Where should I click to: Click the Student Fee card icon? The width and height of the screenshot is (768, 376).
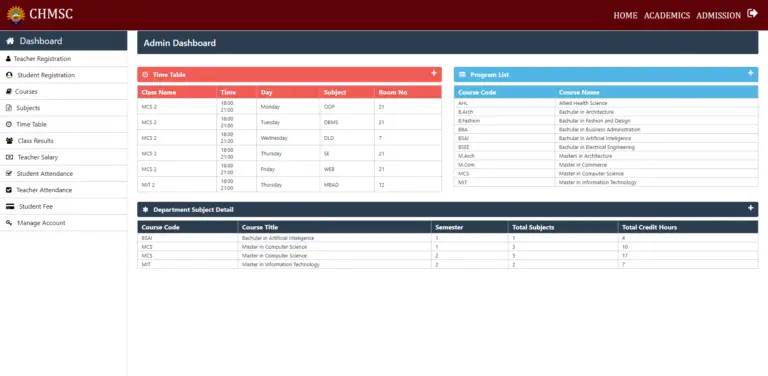[x=10, y=207]
